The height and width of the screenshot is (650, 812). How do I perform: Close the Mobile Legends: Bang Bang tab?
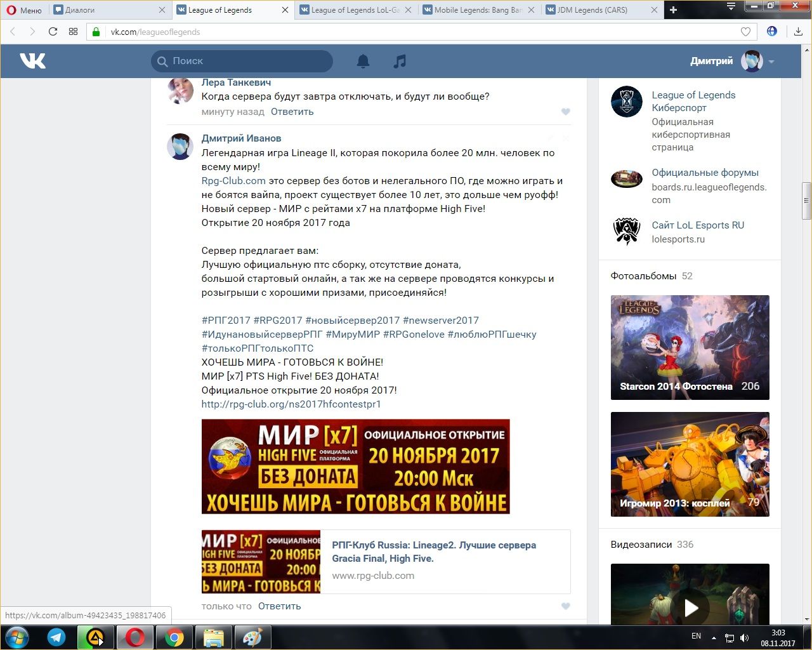531,10
